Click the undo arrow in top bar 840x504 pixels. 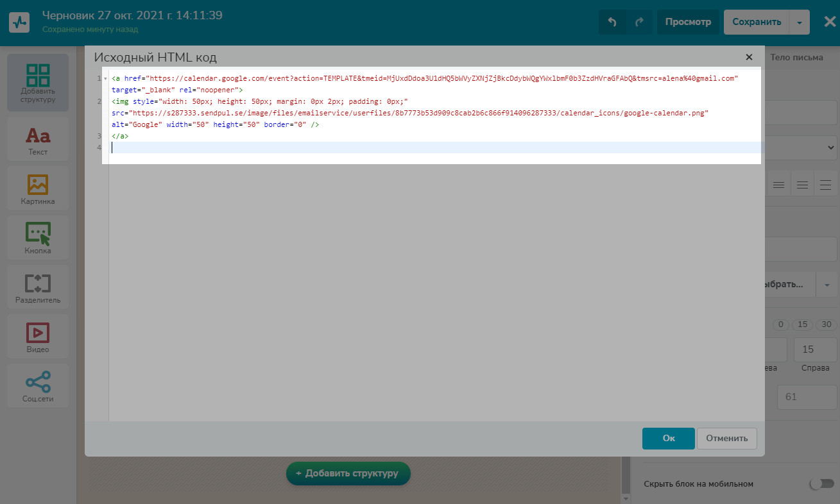612,22
